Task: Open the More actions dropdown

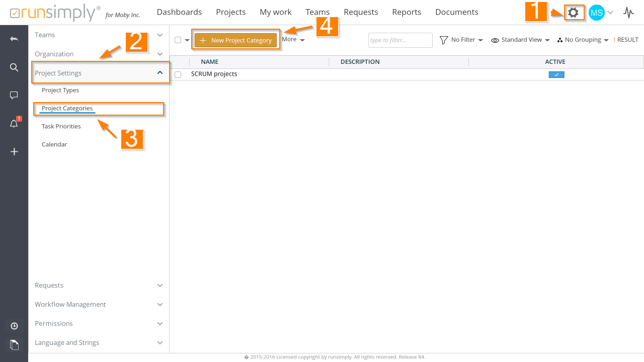Action: point(293,39)
